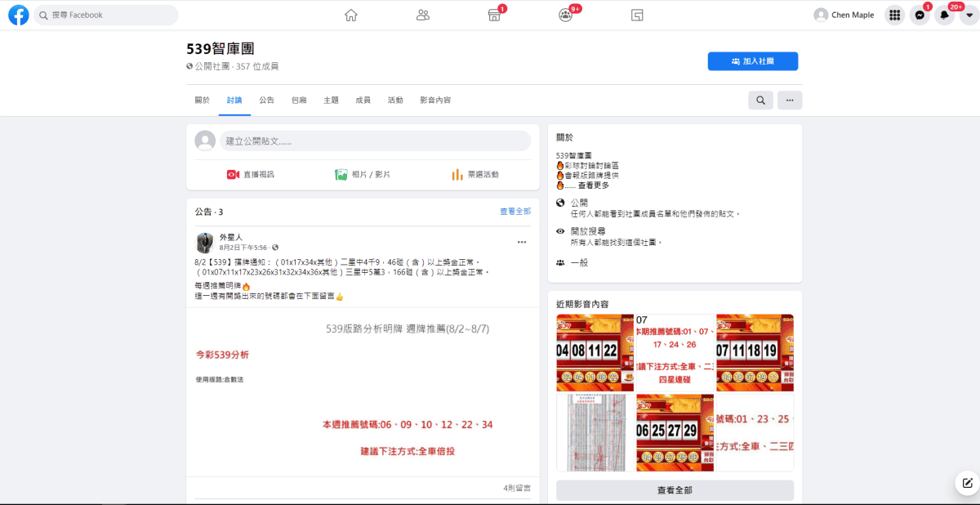Open the Friends icon in top bar
The height and width of the screenshot is (505, 980).
pos(423,15)
